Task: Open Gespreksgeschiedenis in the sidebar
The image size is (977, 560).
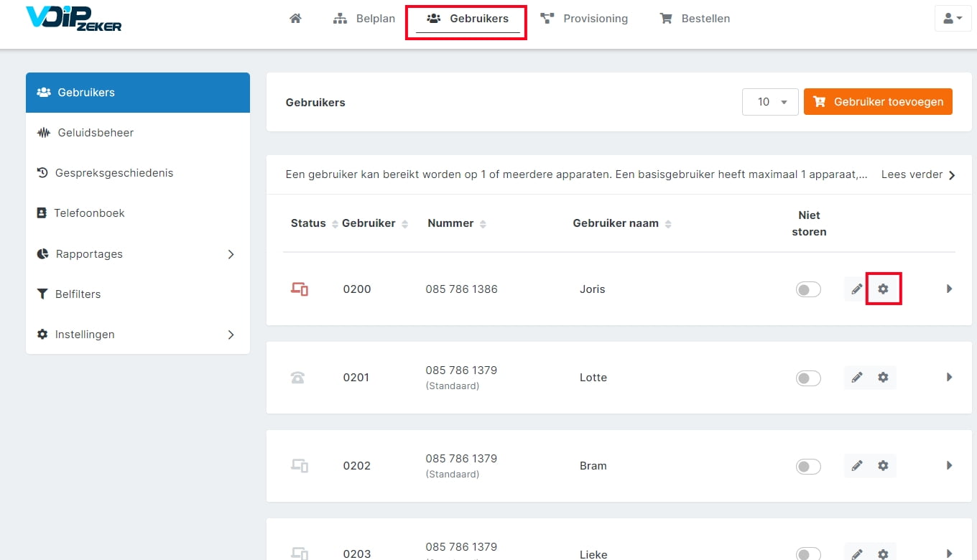Action: (138, 173)
